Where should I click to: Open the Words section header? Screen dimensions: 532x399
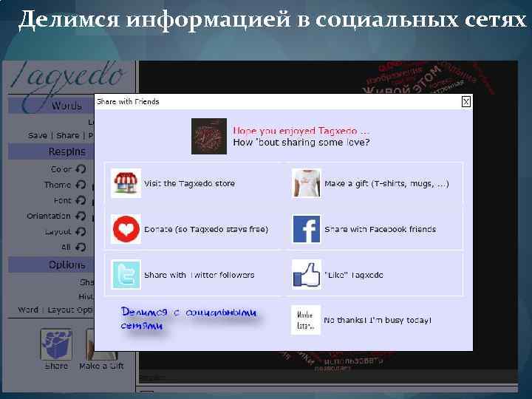coord(51,106)
